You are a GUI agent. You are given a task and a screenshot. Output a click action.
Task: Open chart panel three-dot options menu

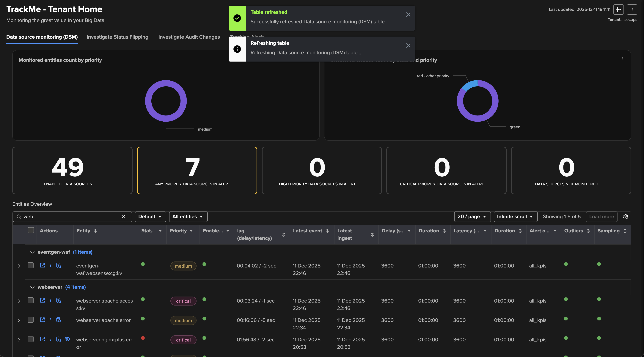tap(623, 59)
